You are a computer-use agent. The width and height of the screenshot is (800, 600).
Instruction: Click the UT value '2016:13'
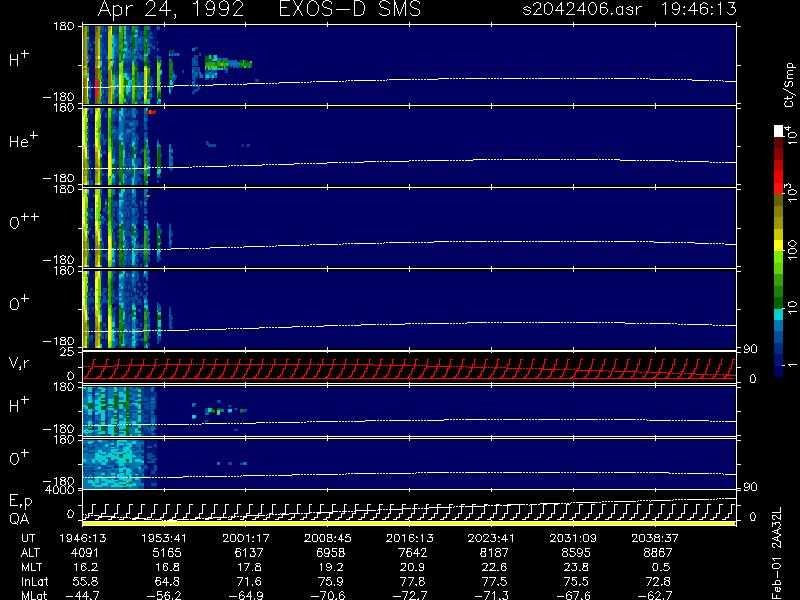tap(409, 538)
